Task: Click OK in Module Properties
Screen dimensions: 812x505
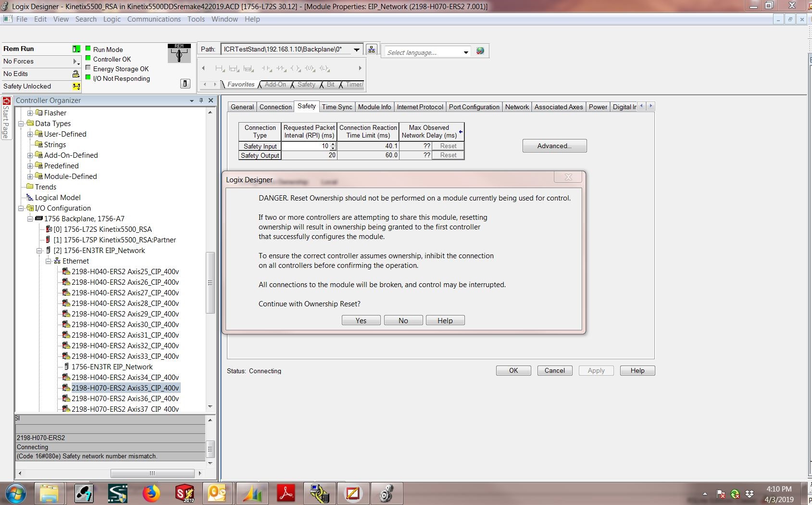Action: coord(513,371)
